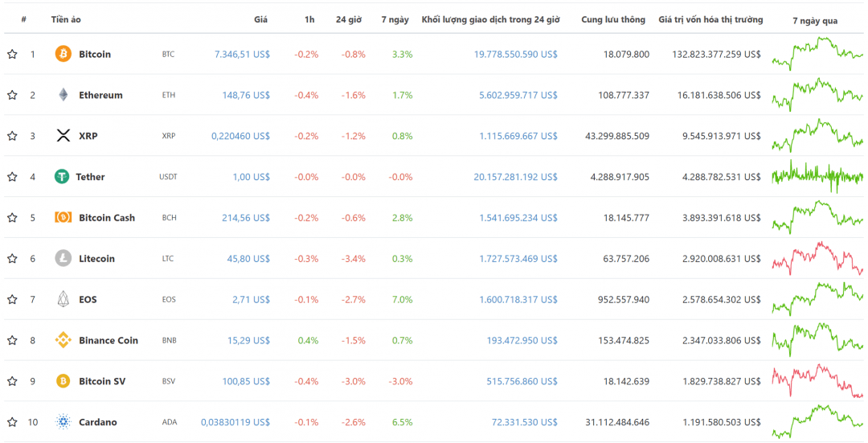Click the EOS logo icon

pos(63,299)
